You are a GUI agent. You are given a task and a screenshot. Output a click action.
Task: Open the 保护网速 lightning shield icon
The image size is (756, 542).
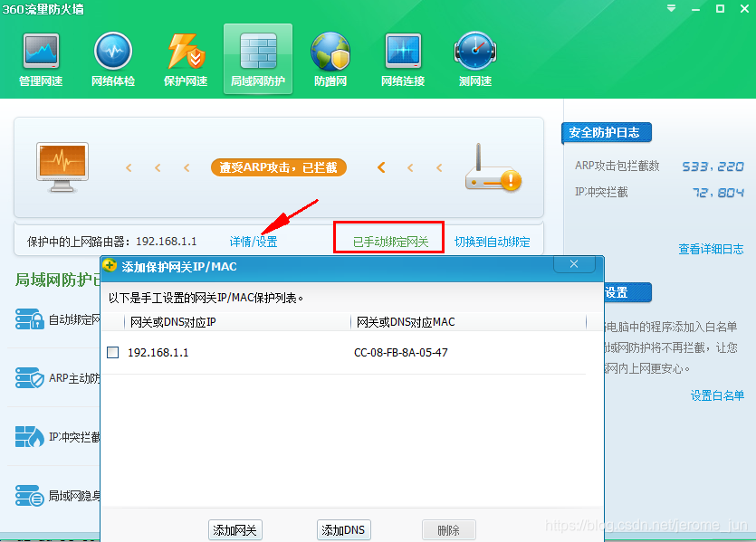click(x=186, y=59)
